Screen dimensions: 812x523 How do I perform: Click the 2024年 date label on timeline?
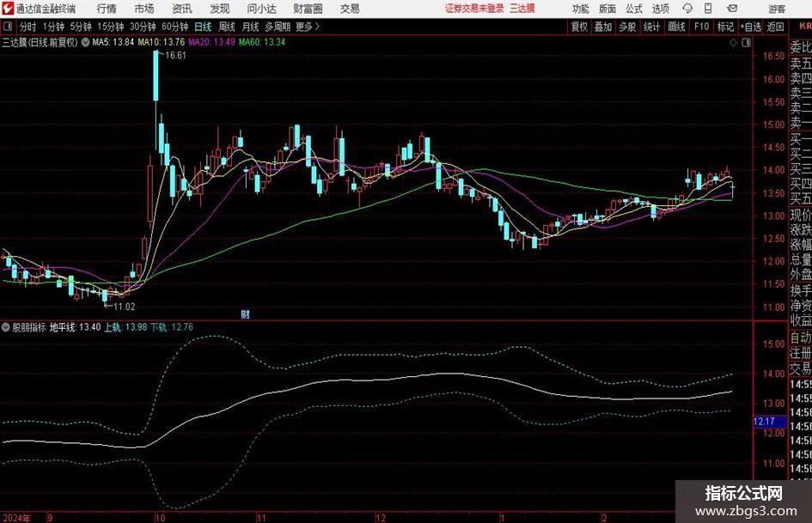click(x=16, y=518)
